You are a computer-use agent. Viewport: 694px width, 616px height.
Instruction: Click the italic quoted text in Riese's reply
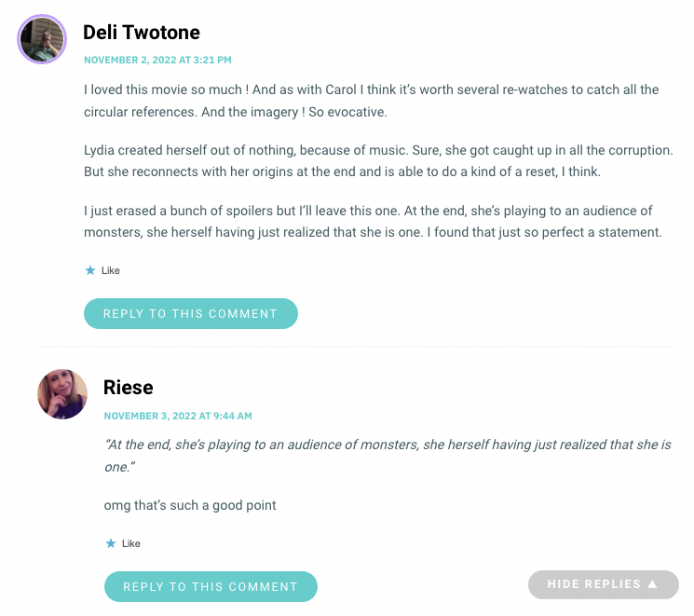(x=388, y=456)
